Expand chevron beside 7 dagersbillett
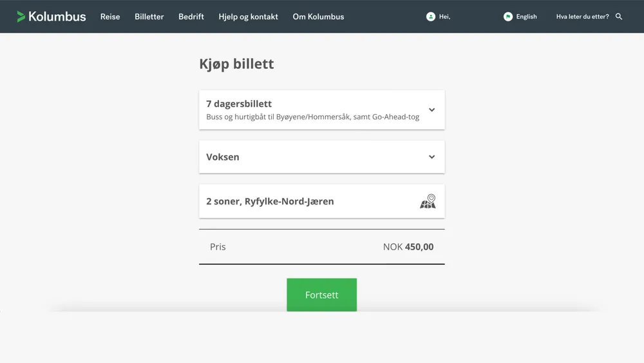This screenshot has height=363, width=644. (432, 110)
